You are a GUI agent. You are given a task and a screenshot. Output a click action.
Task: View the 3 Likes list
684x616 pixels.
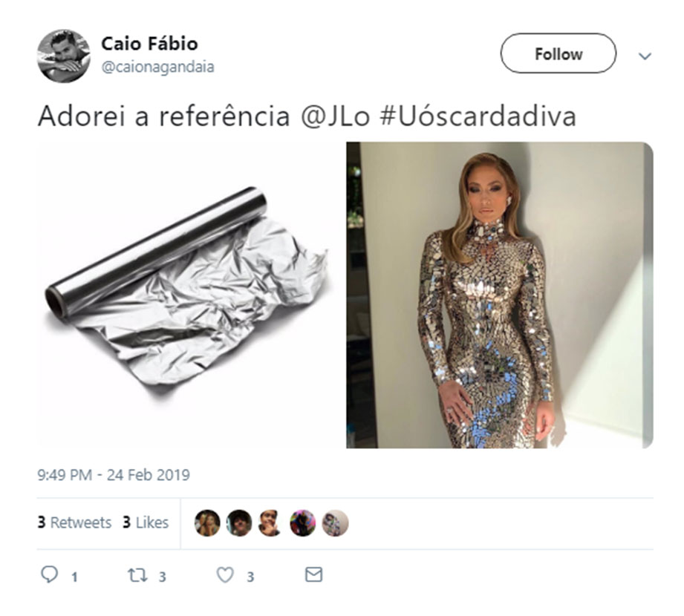pyautogui.click(x=146, y=522)
